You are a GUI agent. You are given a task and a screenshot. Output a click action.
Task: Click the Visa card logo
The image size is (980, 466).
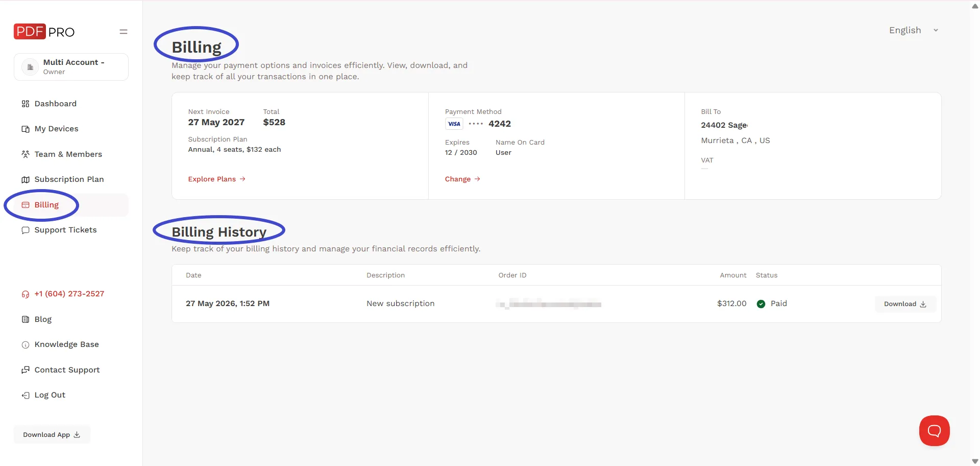(454, 124)
